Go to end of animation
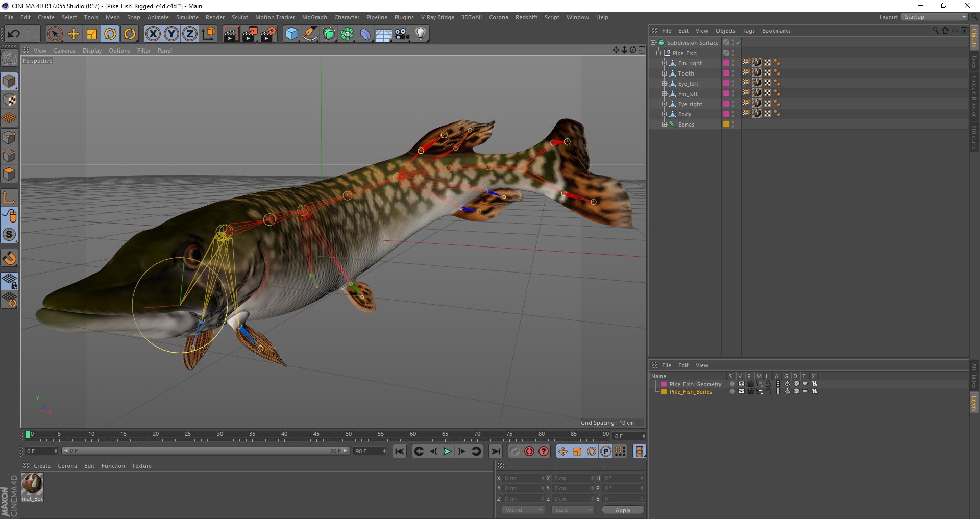Image resolution: width=980 pixels, height=519 pixels. tap(495, 451)
